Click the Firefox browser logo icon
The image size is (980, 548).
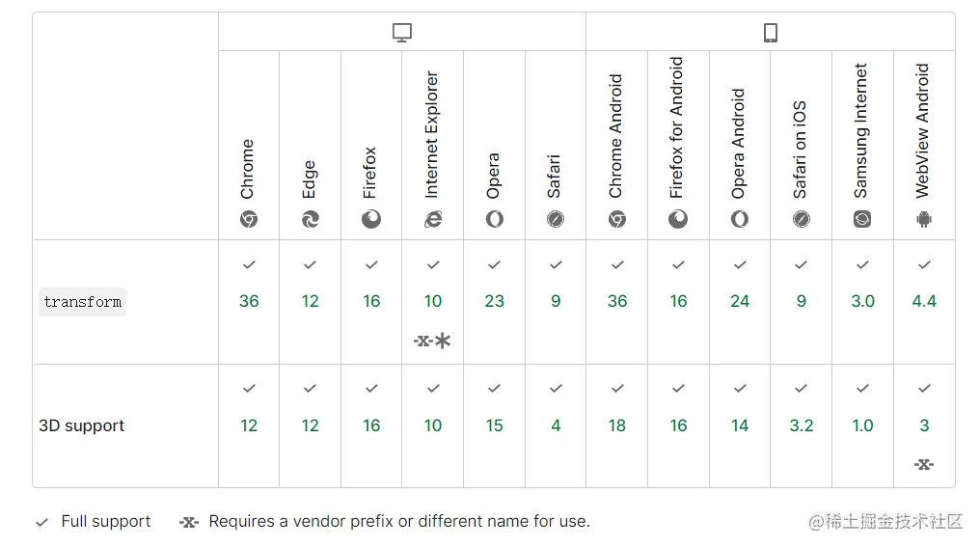click(x=371, y=220)
